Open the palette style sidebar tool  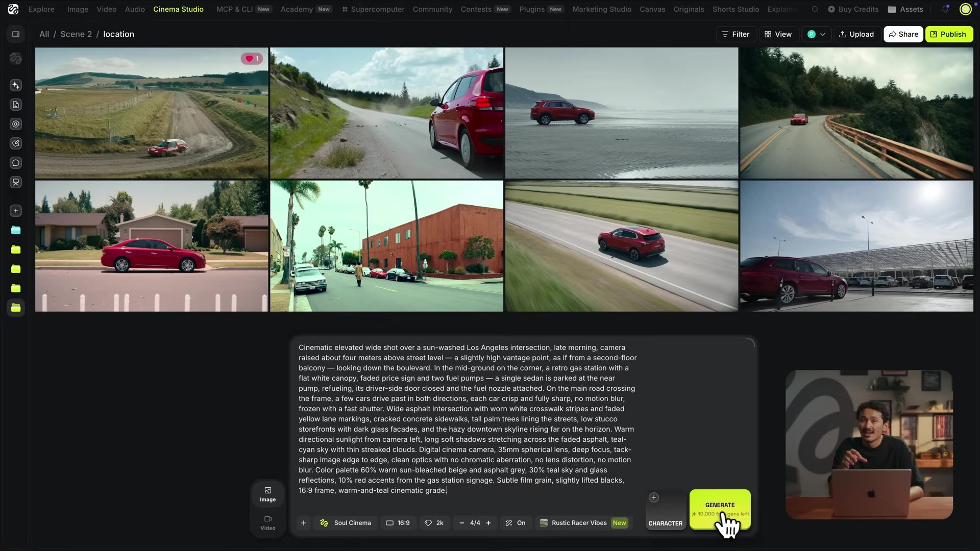[16, 143]
